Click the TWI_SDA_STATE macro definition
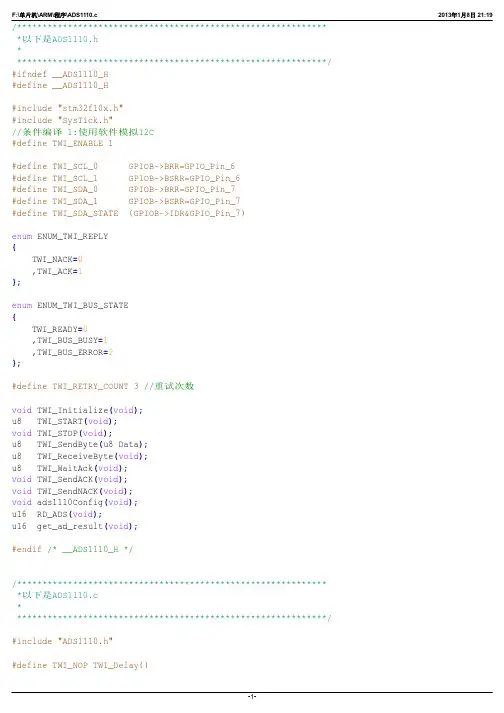Screen dimensions: 504x713 point(128,213)
